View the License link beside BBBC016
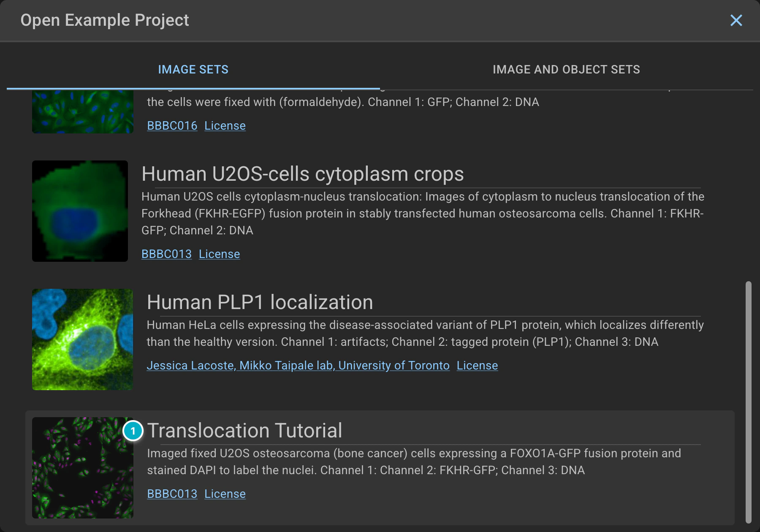 pos(225,126)
